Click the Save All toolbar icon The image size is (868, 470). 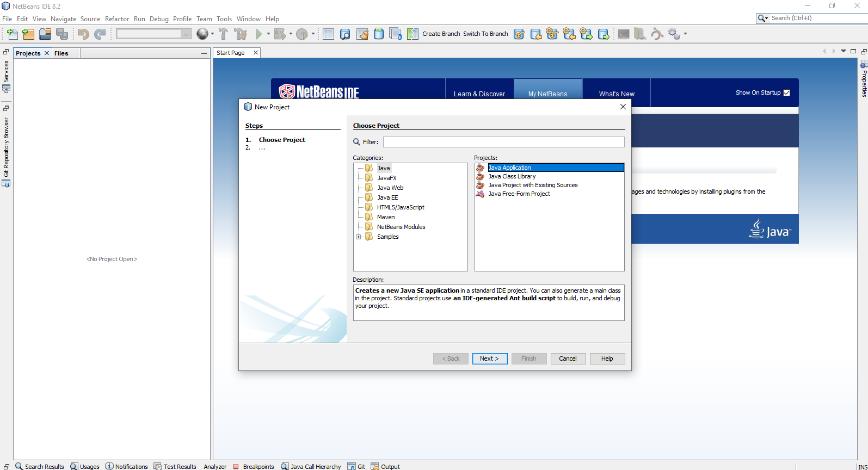coord(62,34)
